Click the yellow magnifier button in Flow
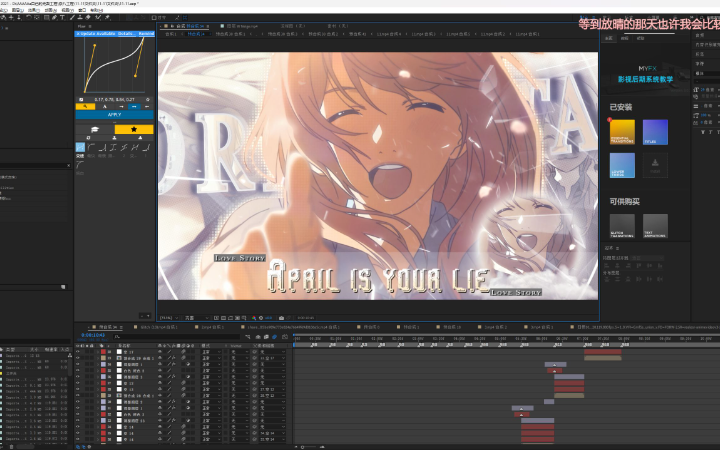 coord(85,107)
